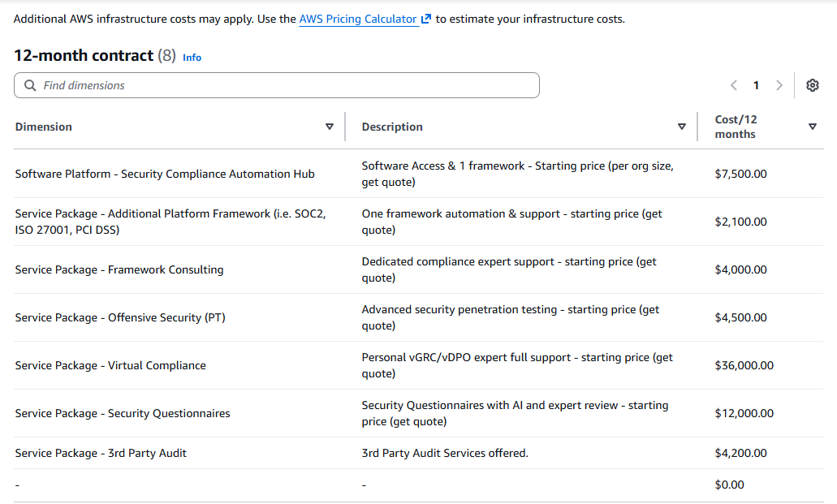The image size is (837, 504).
Task: Select the Software Platform - Security Compliance Automation Hub row
Action: coord(165,174)
